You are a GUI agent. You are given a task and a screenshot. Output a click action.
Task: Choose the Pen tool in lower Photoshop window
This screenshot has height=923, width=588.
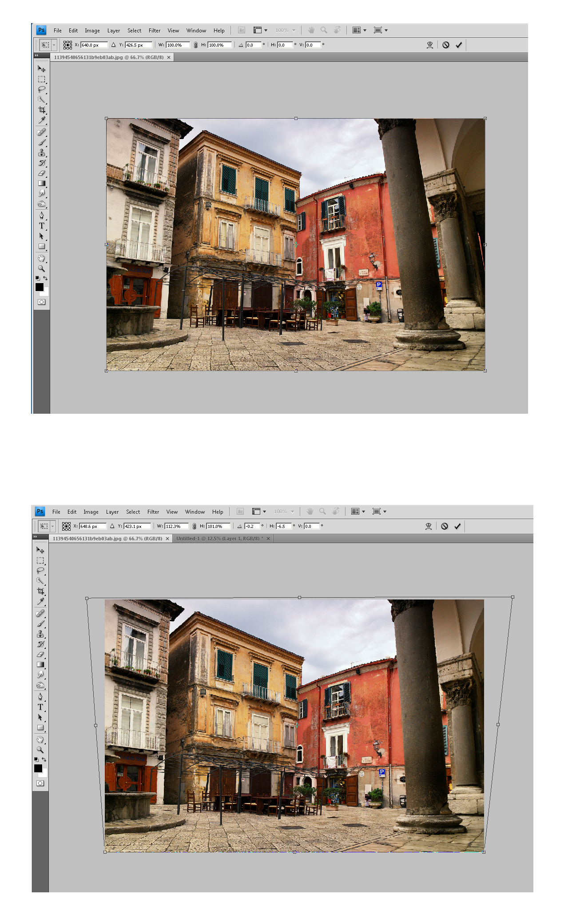[40, 697]
